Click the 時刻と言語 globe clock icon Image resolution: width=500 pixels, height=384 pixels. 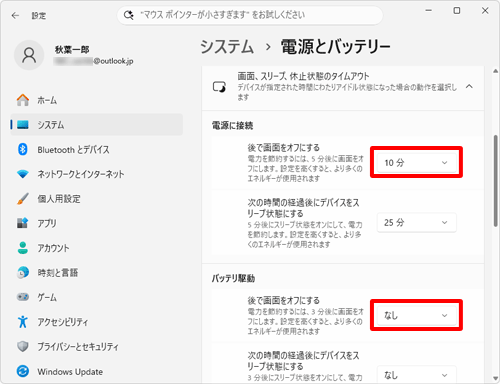coord(23,272)
